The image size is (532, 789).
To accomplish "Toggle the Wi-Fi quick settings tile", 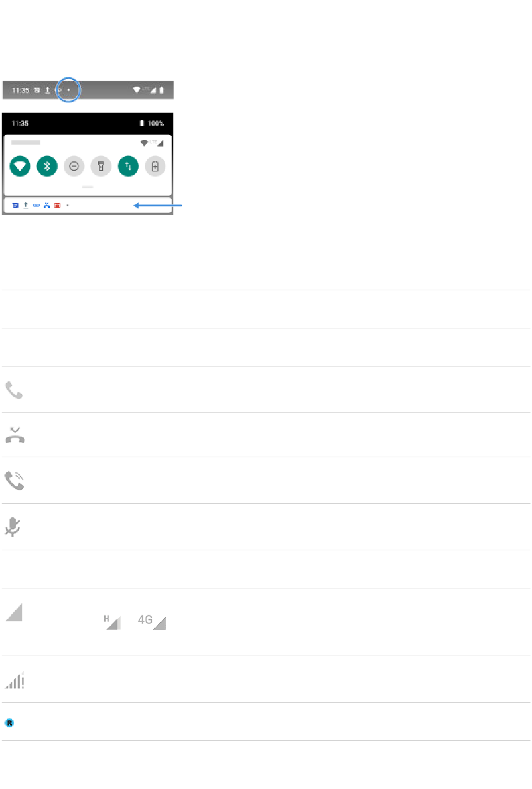I will click(x=21, y=166).
